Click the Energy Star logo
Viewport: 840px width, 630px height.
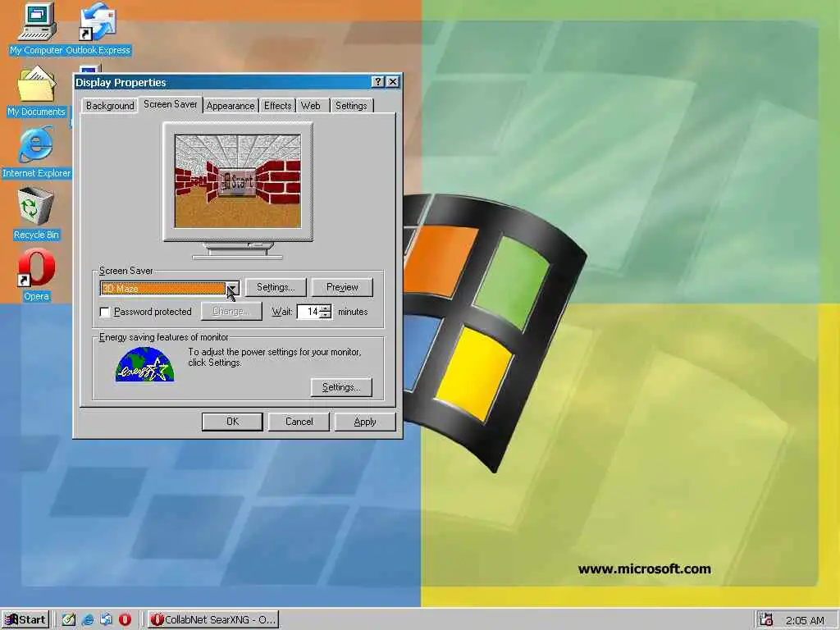click(144, 364)
